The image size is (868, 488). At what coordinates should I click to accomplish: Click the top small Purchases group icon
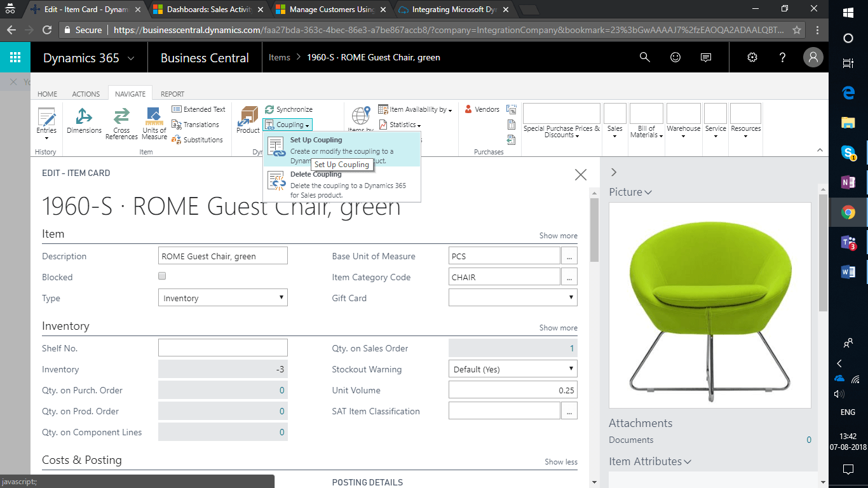[x=512, y=109]
